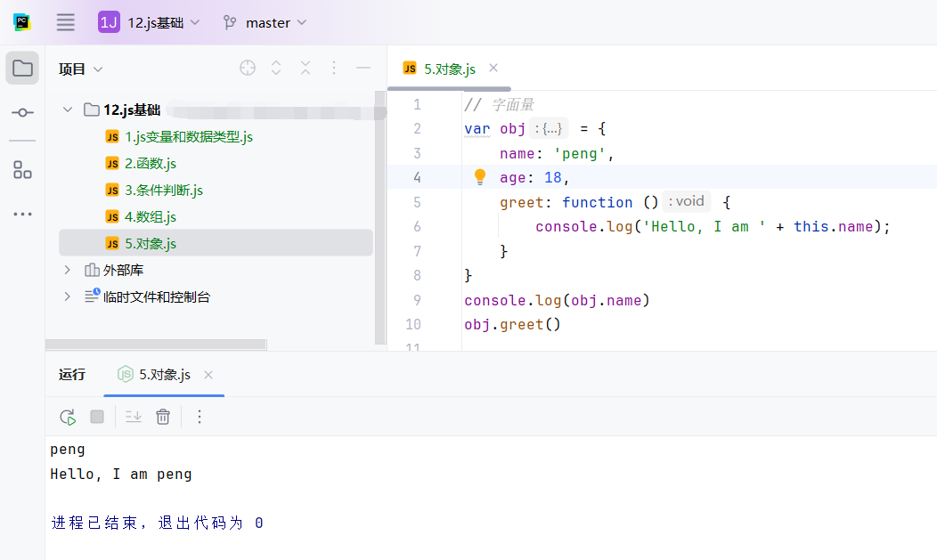This screenshot has height=560, width=937.
Task: Hide the project panel with minus icon
Action: pos(363,68)
